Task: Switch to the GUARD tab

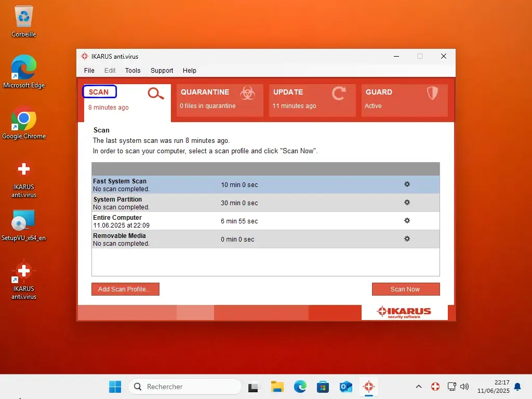Action: [x=405, y=100]
